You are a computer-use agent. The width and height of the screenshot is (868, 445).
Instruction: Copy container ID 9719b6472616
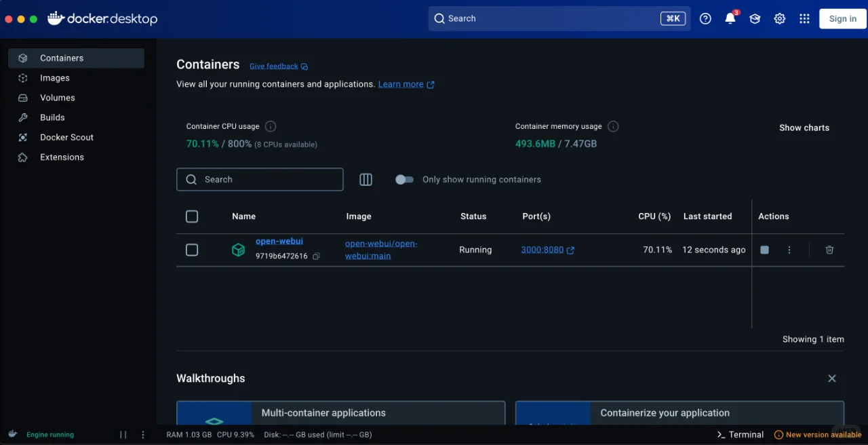point(316,256)
